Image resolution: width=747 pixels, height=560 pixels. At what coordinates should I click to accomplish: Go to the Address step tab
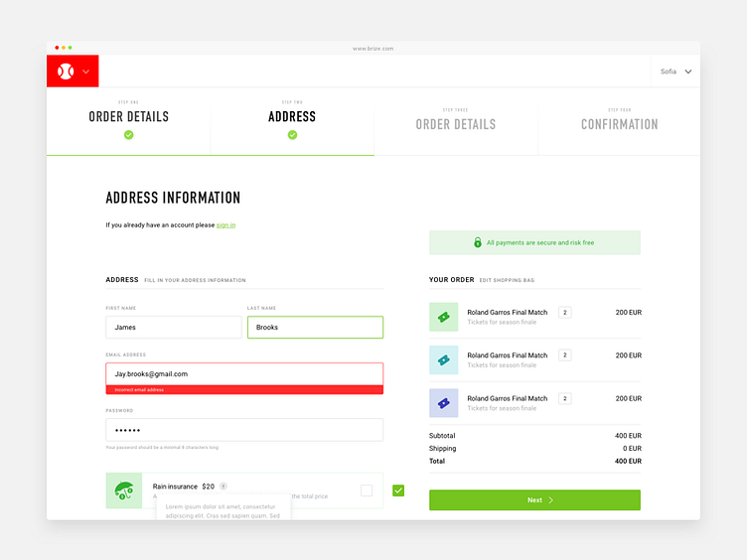click(x=292, y=121)
